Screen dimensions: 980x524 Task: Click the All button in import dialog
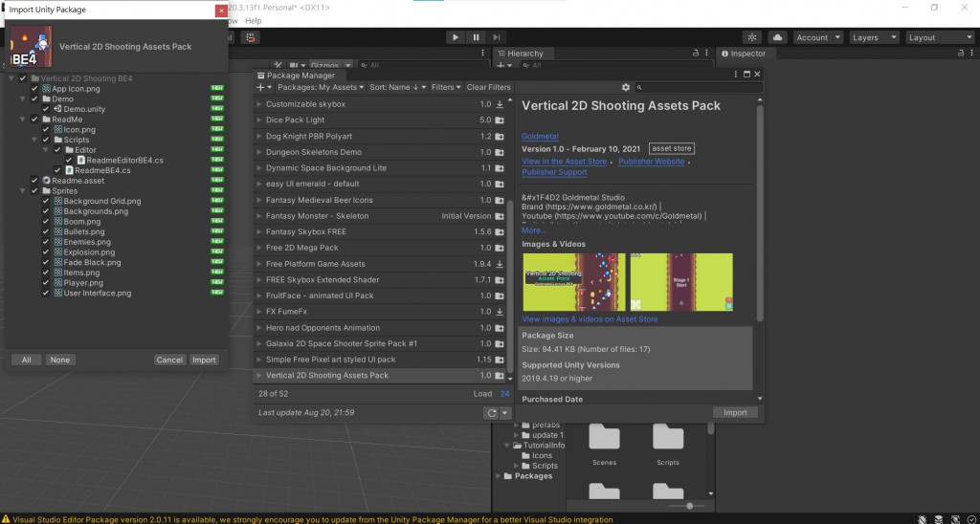pos(26,360)
